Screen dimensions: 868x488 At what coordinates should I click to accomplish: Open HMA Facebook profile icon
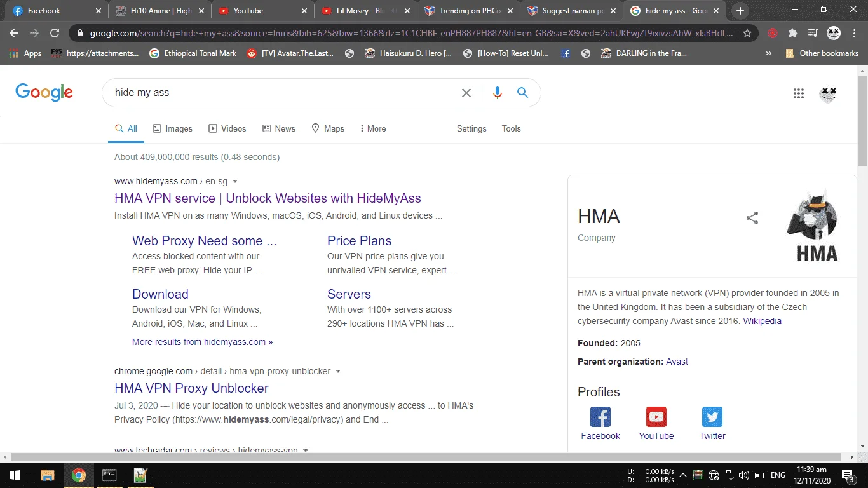tap(600, 417)
